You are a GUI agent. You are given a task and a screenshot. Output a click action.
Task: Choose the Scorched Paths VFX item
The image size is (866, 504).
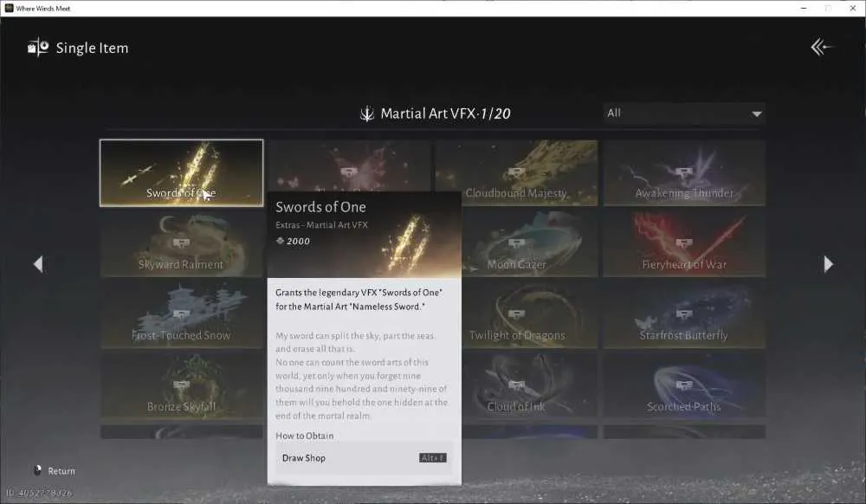(684, 385)
